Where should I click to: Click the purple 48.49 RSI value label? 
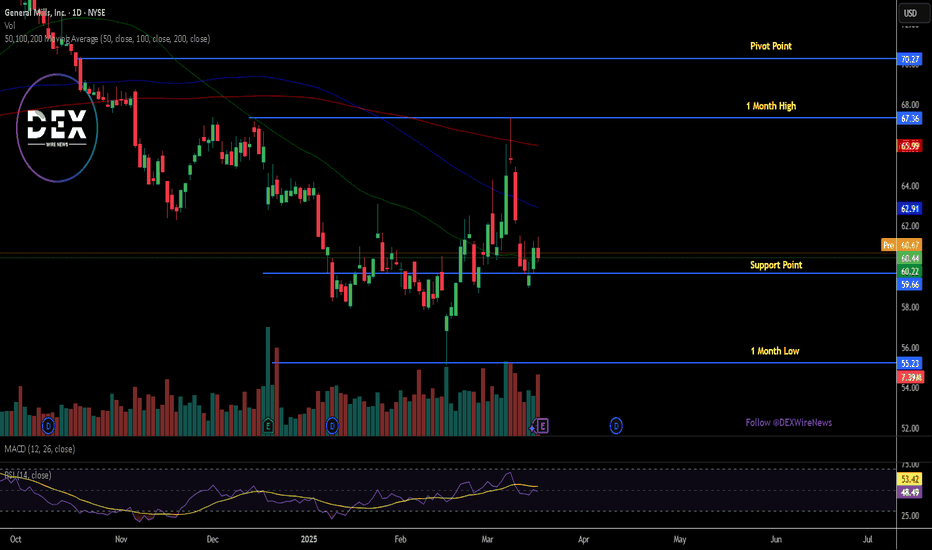(910, 492)
